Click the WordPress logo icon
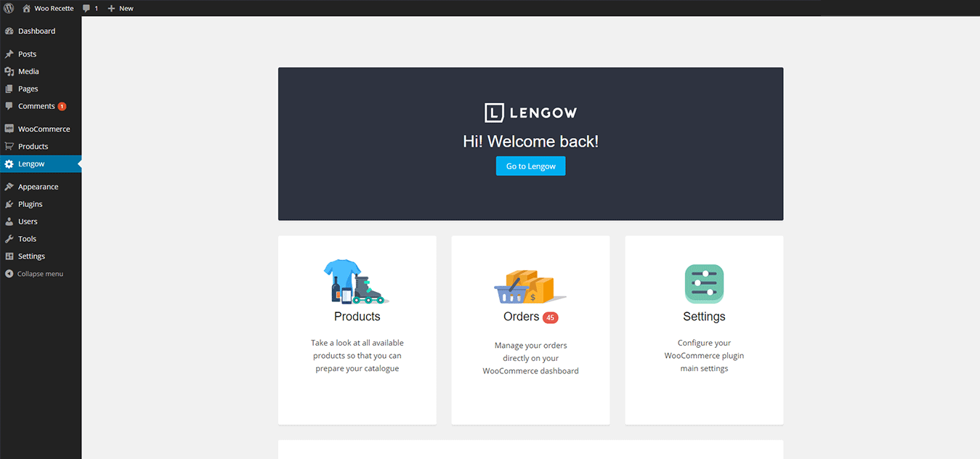 pyautogui.click(x=9, y=8)
